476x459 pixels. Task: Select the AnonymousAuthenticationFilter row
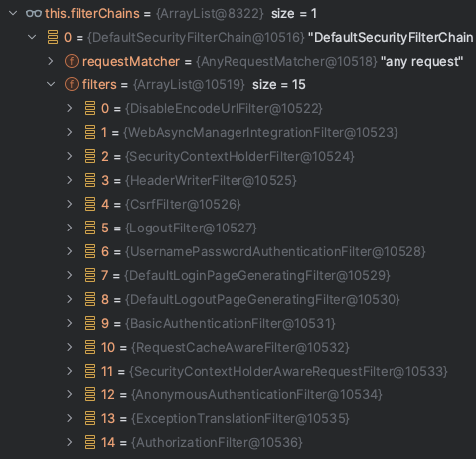(238, 394)
